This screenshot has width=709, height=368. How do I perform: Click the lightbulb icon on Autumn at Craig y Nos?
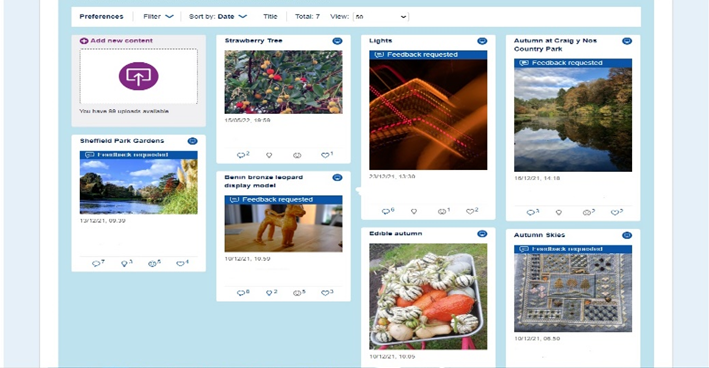click(x=559, y=212)
